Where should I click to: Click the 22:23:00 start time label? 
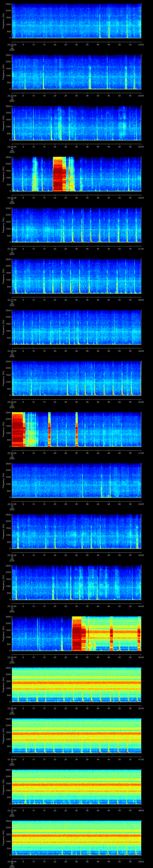click(12, 96)
